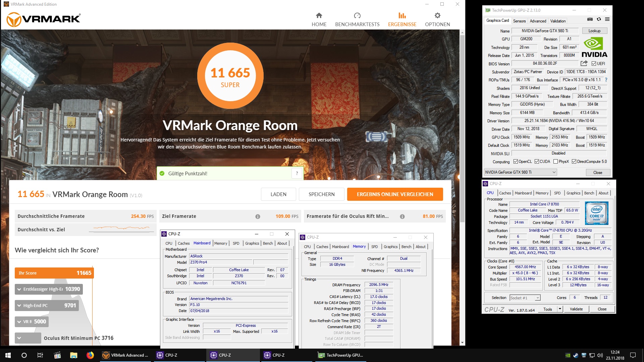The image size is (644, 362).
Task: Click the 11 665 SUPER score circle
Action: pyautogui.click(x=230, y=76)
